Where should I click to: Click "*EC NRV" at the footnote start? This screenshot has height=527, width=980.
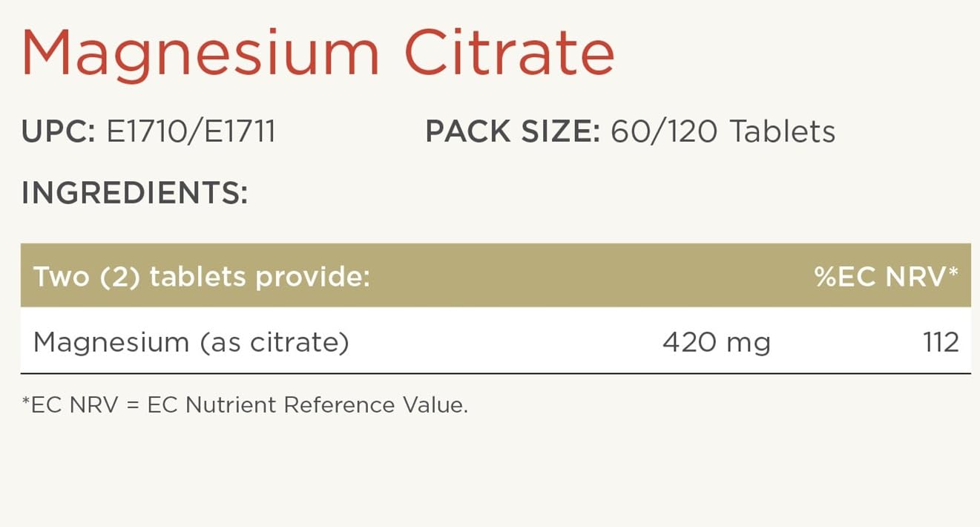coord(70,405)
